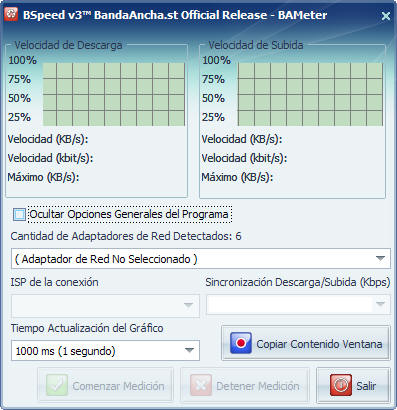Click the Salir button label
This screenshot has width=397, height=410.
(x=366, y=386)
